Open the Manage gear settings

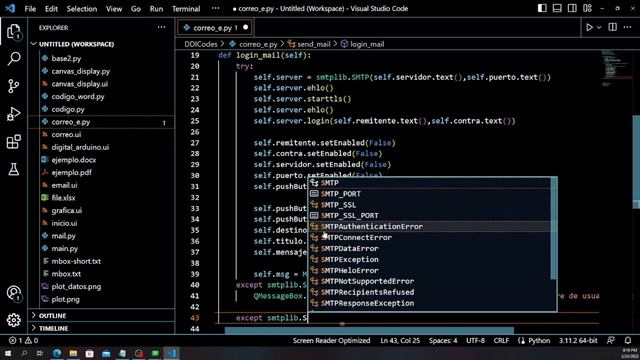tap(13, 320)
